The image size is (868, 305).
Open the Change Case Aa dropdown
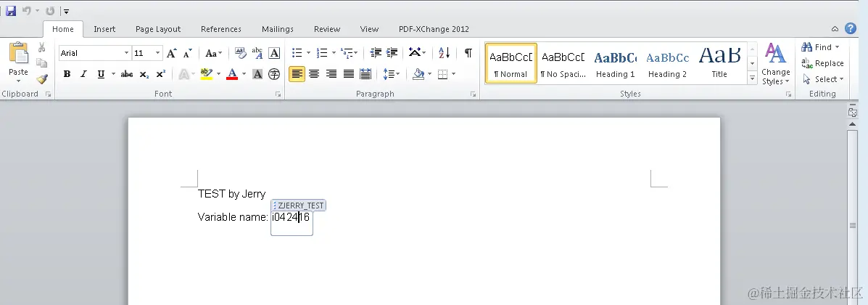pos(214,53)
